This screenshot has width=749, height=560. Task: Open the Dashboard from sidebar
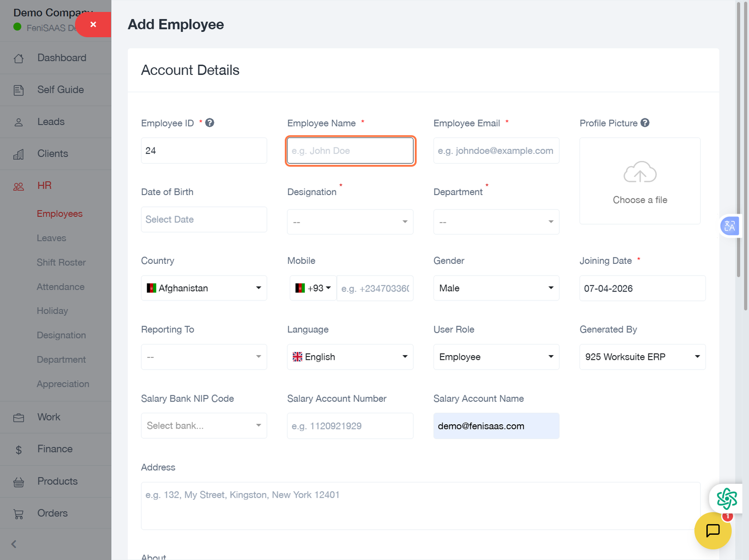click(61, 58)
